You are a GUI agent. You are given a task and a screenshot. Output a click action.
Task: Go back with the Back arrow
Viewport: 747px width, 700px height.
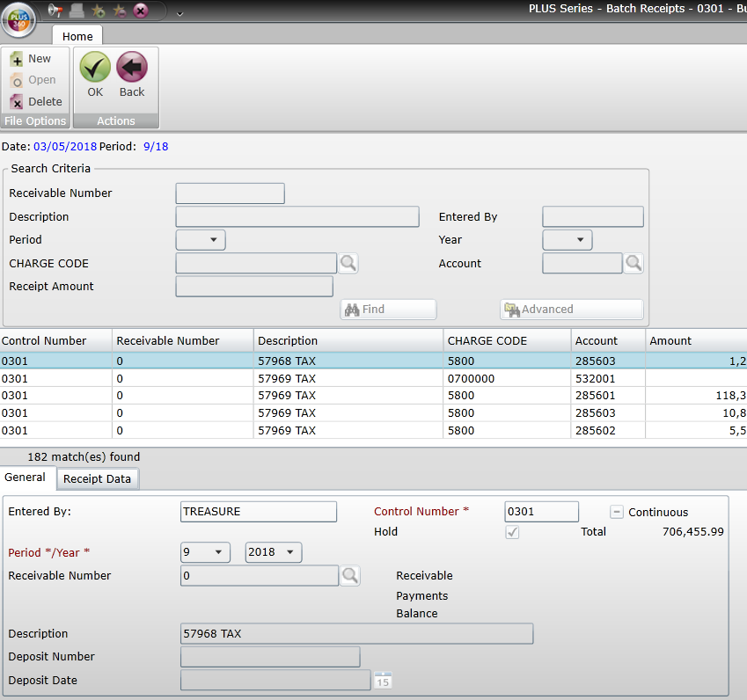click(x=132, y=74)
